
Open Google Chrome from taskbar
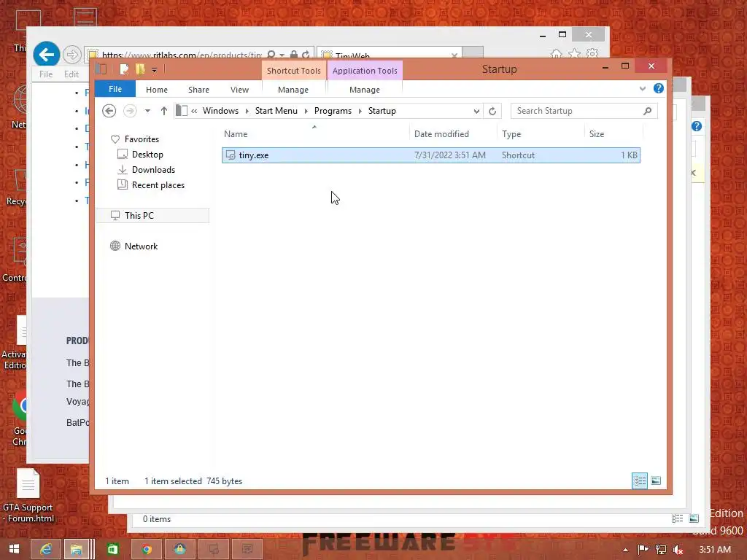pyautogui.click(x=146, y=550)
